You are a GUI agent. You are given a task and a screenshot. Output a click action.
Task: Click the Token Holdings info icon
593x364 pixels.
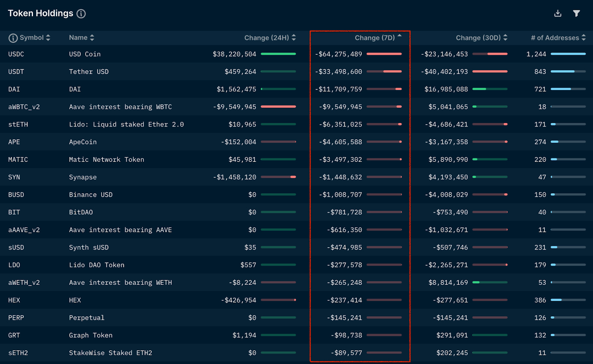[81, 14]
